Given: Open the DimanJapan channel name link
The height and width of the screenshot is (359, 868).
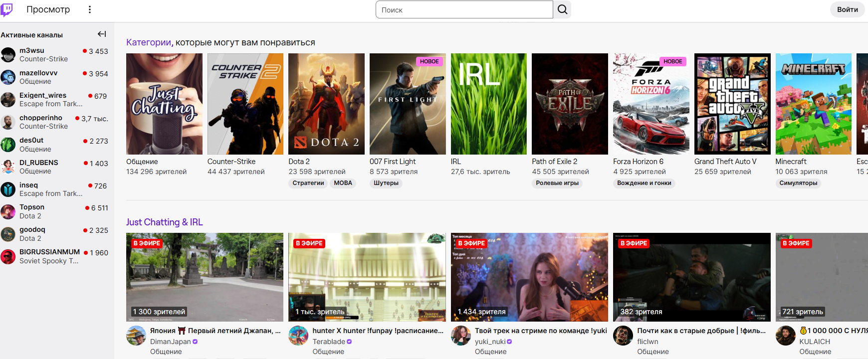Looking at the screenshot, I should click(171, 342).
